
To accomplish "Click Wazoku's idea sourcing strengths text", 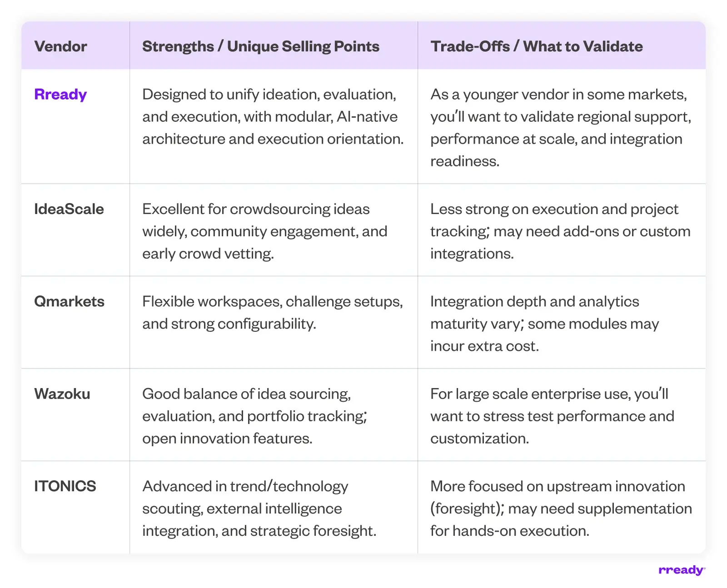I will point(254,416).
